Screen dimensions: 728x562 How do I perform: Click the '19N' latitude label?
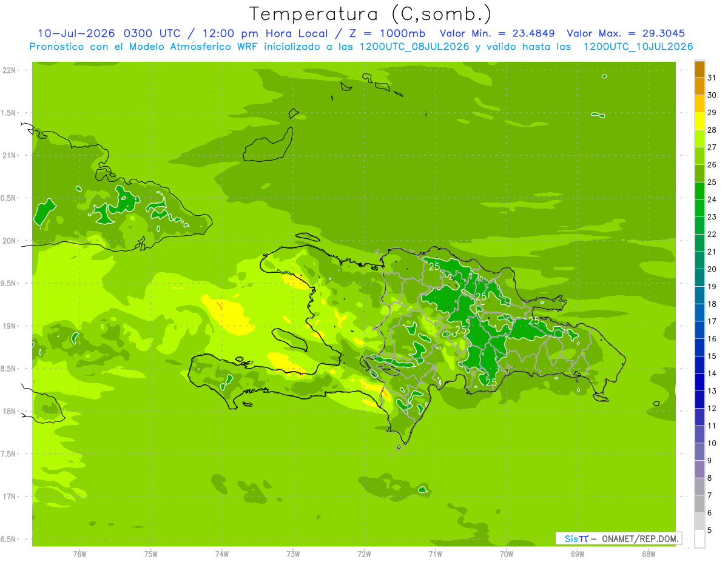(x=10, y=326)
